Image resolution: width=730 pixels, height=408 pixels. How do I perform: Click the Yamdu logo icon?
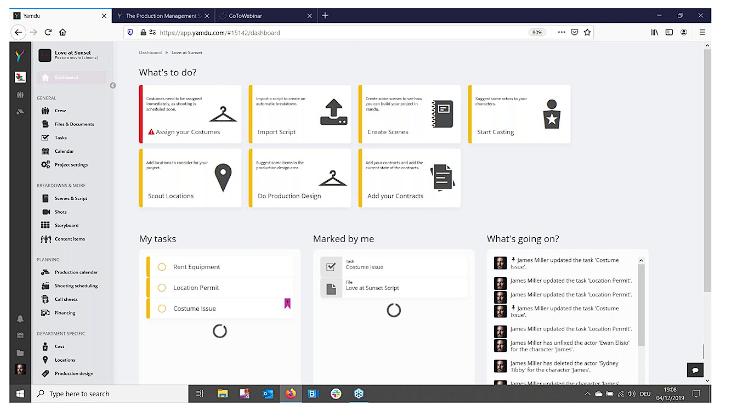(x=20, y=56)
